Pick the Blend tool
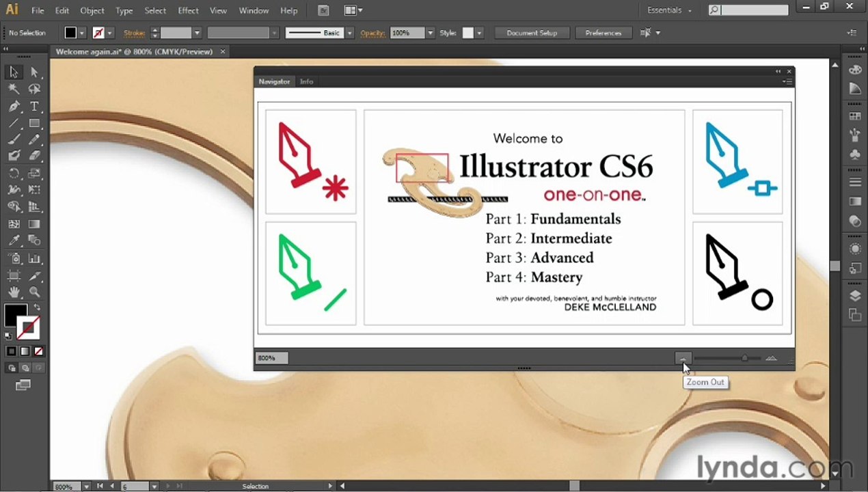The height and width of the screenshot is (492, 868). (x=34, y=241)
